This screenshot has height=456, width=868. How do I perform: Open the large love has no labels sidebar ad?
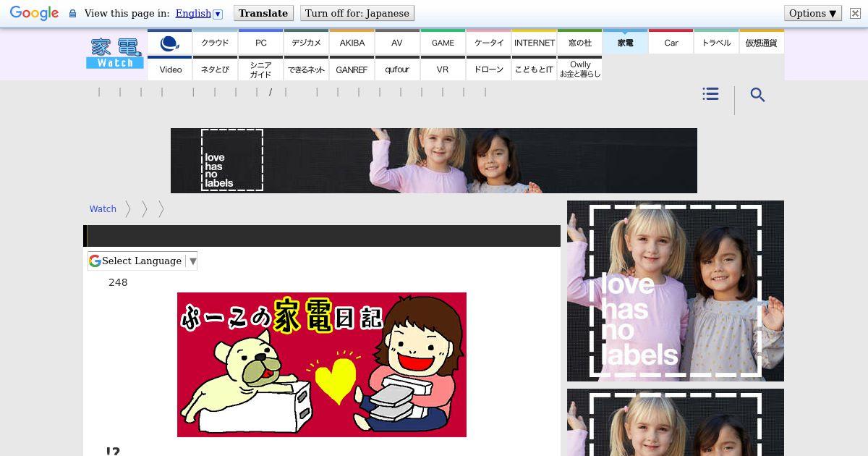(676, 291)
